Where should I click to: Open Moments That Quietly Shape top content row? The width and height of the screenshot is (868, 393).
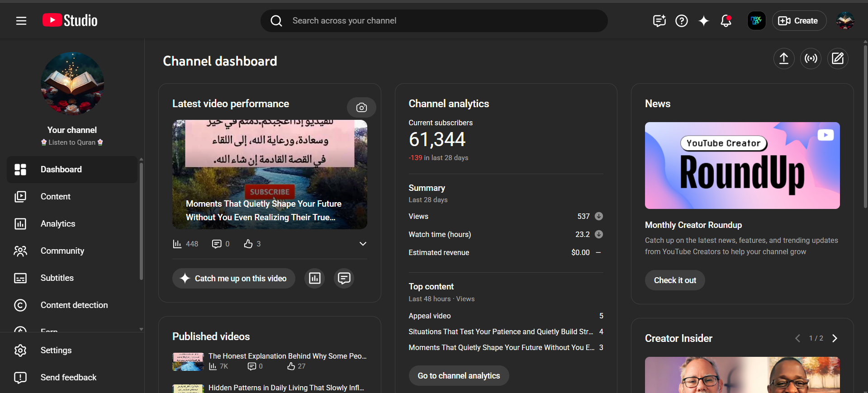click(x=506, y=347)
